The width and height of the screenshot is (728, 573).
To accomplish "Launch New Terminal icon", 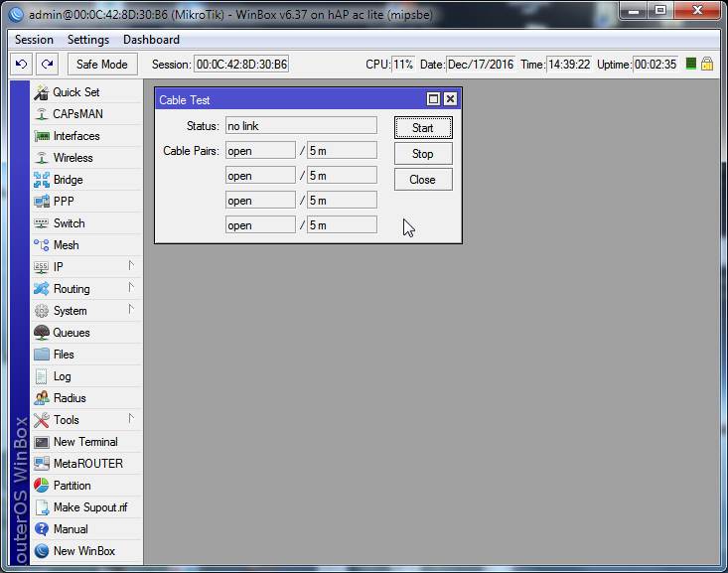I will pos(42,442).
